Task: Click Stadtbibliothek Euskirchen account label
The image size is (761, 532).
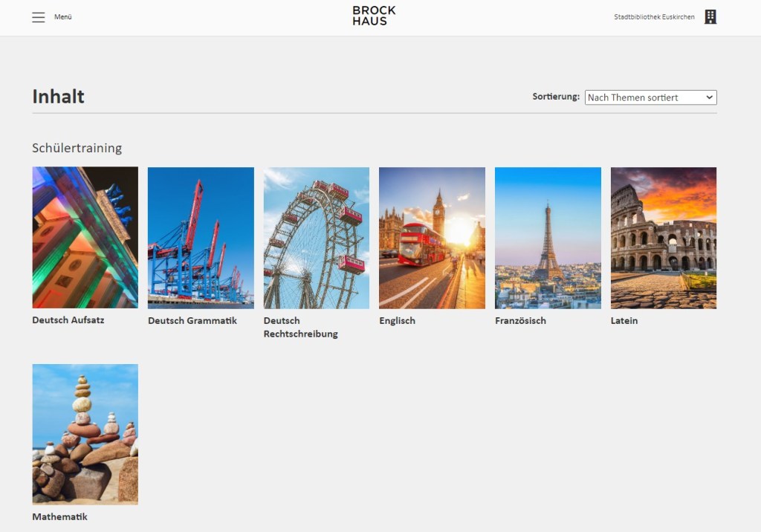Action: click(x=654, y=17)
